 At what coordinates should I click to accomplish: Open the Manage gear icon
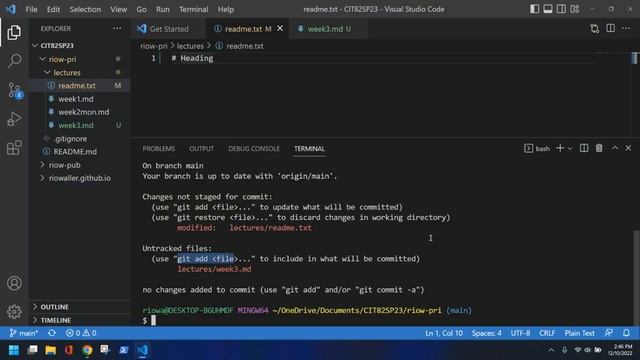14,311
